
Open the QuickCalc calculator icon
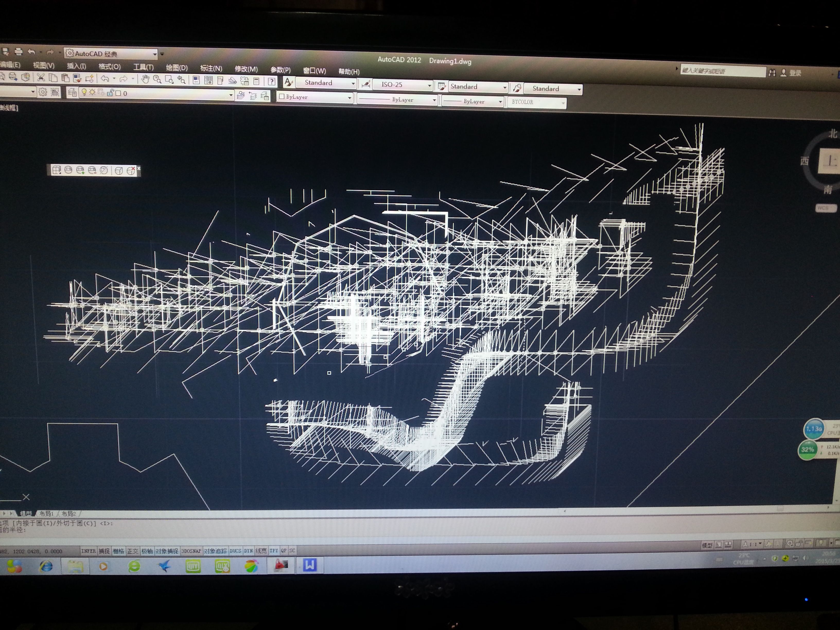point(256,81)
